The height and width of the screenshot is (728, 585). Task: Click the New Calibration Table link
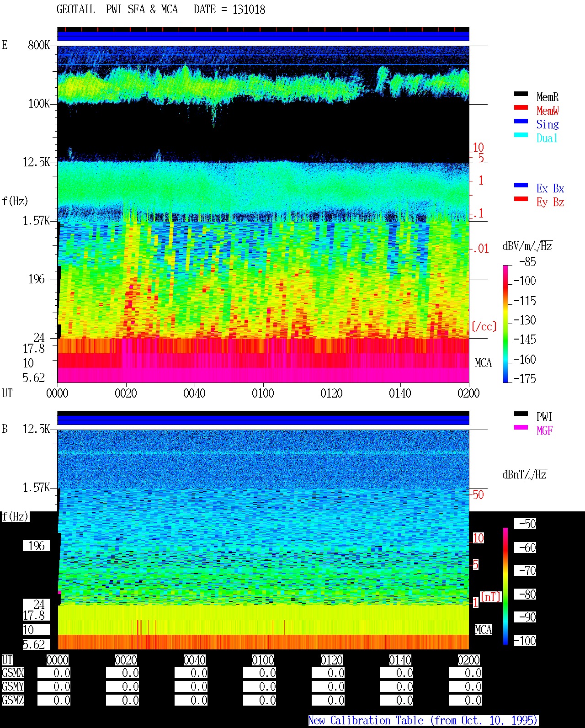[x=423, y=721]
